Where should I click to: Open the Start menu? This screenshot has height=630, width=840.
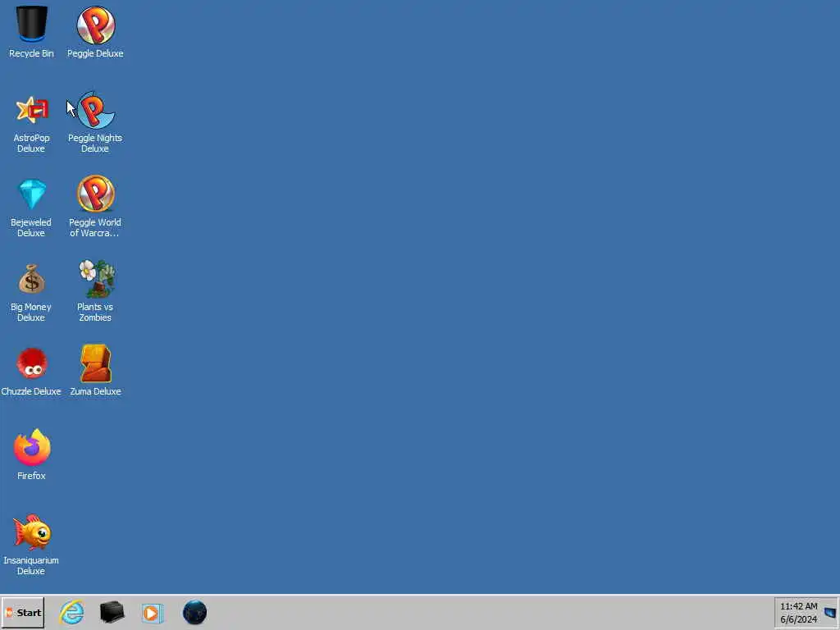pyautogui.click(x=23, y=612)
